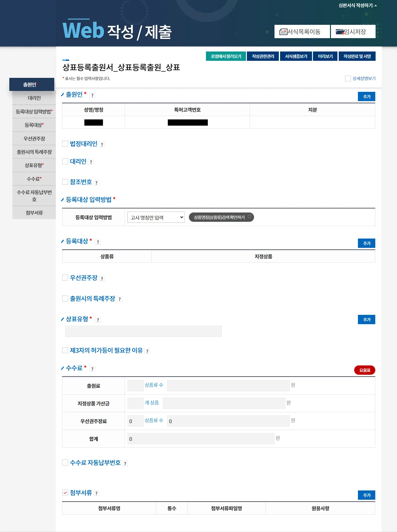The height and width of the screenshot is (532, 397).
Task: Open help icon next to 상표유형 heading
Action: [98, 320]
